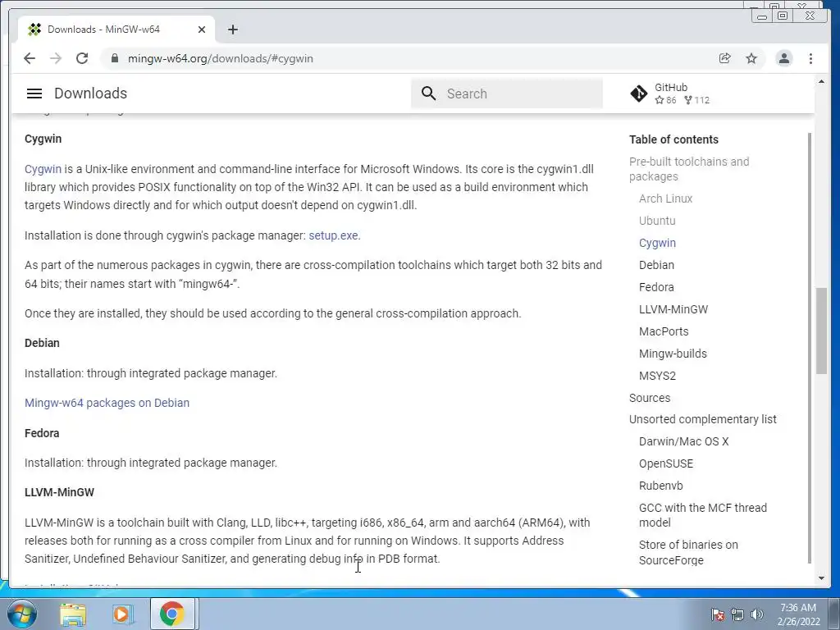840x630 pixels.
Task: Jump to MacPorts in table of contents
Action: pos(664,331)
